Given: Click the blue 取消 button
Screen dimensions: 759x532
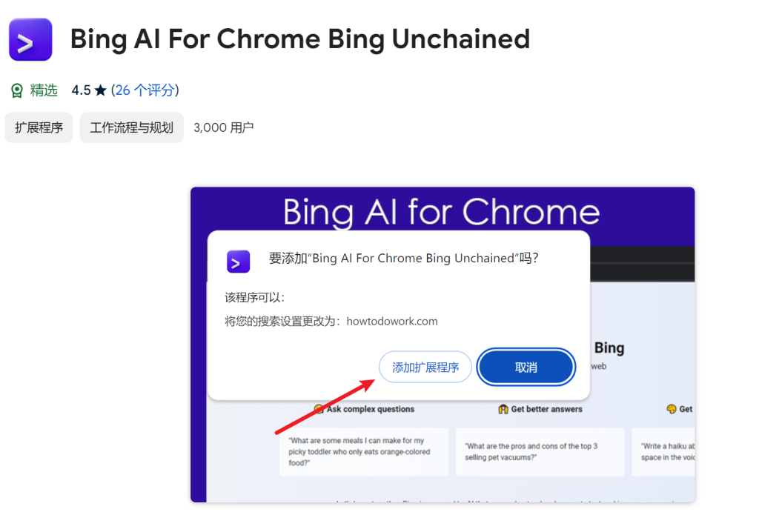Looking at the screenshot, I should (526, 367).
